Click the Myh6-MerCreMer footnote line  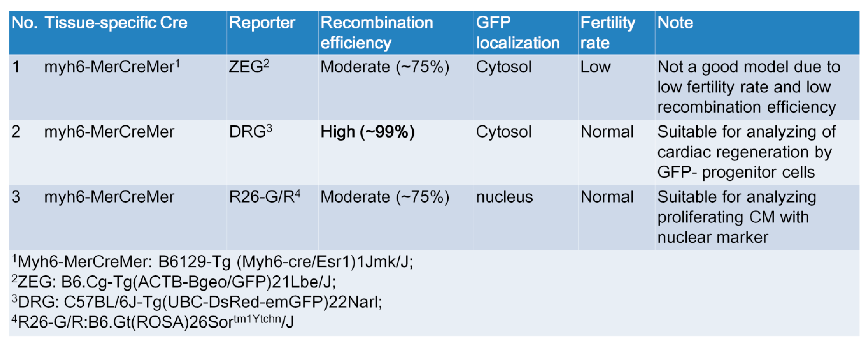click(212, 261)
